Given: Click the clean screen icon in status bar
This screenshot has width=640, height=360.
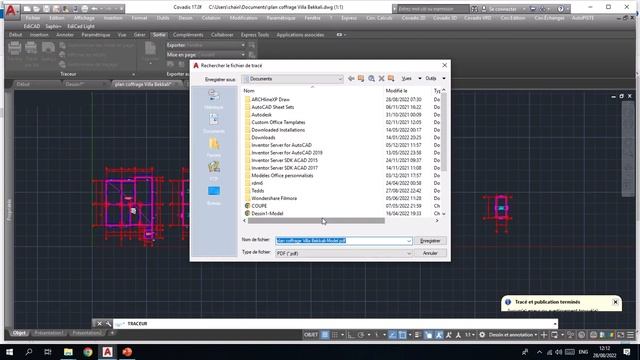Looking at the screenshot, I should (x=620, y=335).
